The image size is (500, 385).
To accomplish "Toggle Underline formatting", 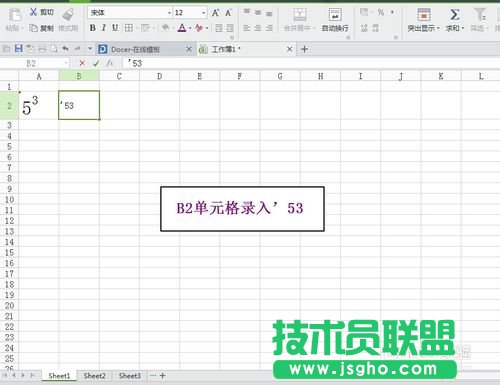I will coord(115,28).
